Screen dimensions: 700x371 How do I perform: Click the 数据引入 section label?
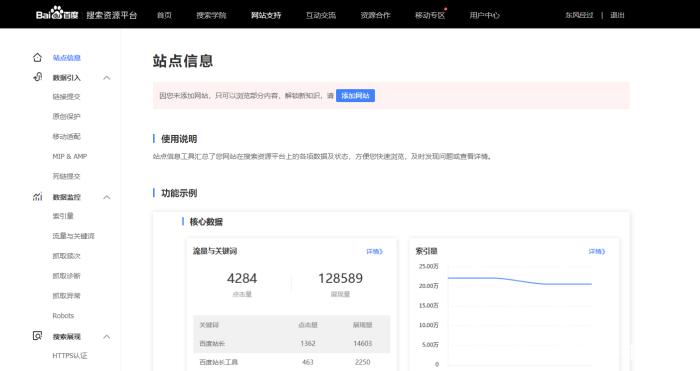[67, 78]
